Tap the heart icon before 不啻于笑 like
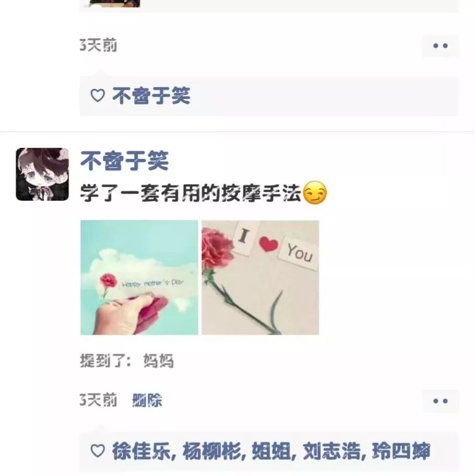Screen dimensions: 475x476 [x=98, y=96]
